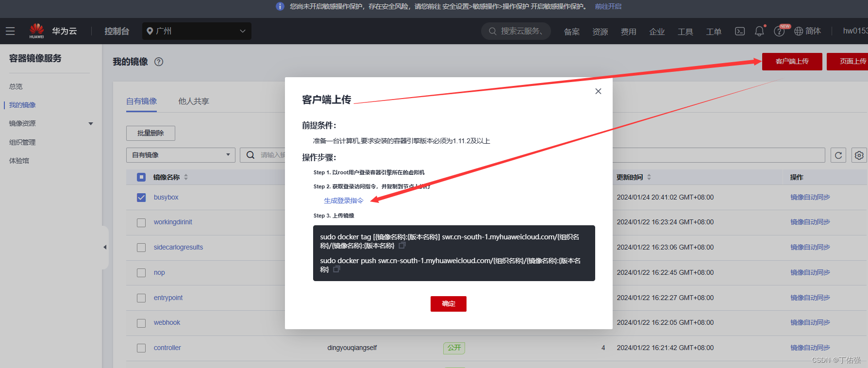
Task: Close the 客户端上传 dialog
Action: (598, 91)
